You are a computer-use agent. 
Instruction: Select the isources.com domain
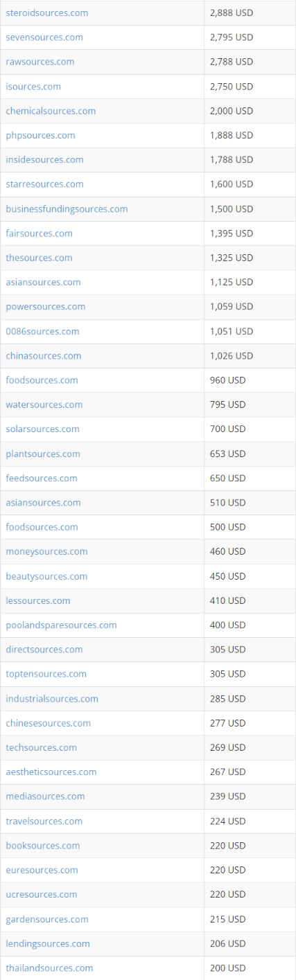click(33, 87)
